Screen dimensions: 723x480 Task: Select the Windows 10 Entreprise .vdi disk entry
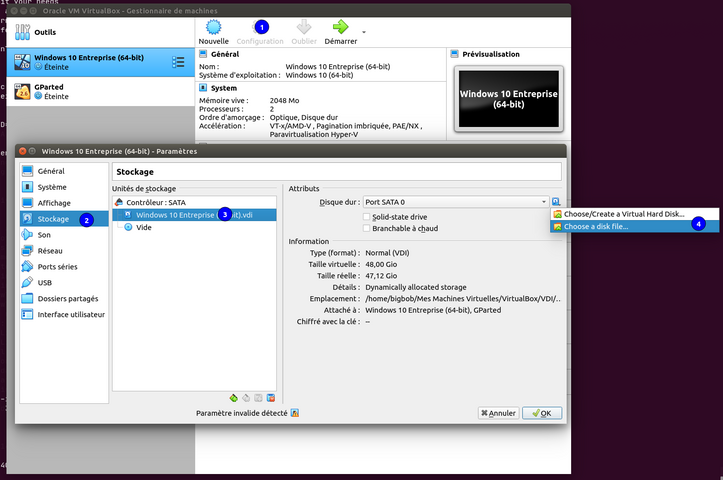[194, 215]
